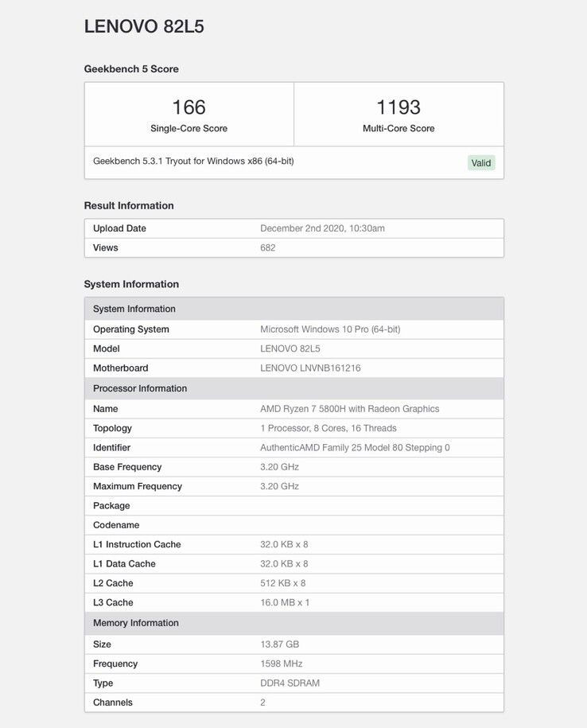Image resolution: width=587 pixels, height=728 pixels.
Task: Click the Processor Information section header
Action: [x=140, y=388]
